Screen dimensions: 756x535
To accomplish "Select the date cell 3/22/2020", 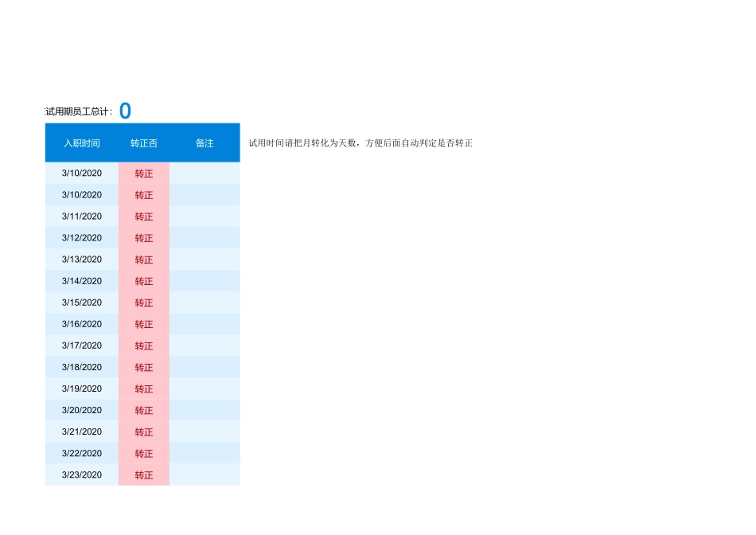I will [x=81, y=453].
